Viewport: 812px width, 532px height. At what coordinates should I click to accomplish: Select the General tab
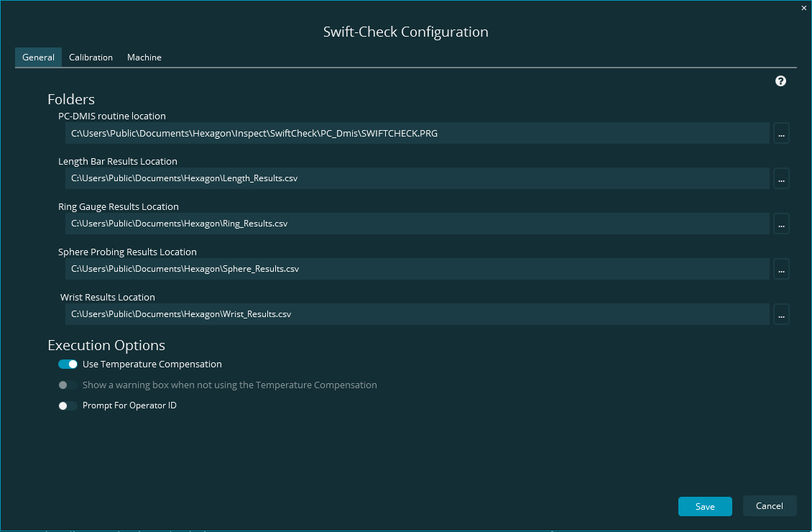(38, 57)
